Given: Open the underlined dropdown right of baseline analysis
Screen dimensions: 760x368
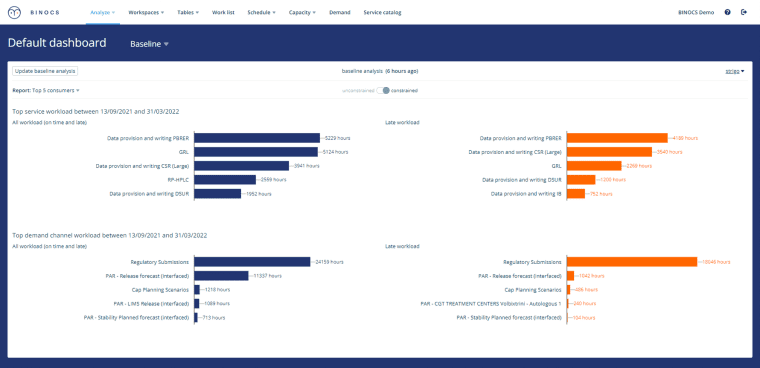Looking at the screenshot, I should point(735,71).
